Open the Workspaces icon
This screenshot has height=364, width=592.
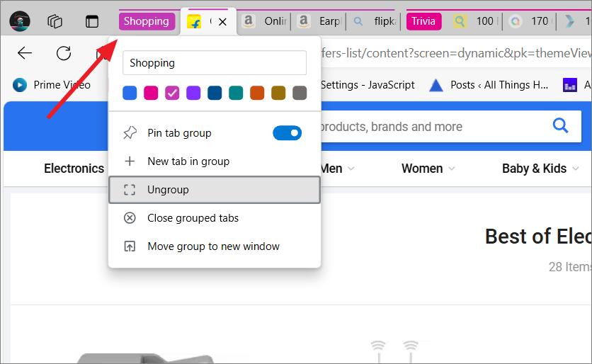click(x=55, y=21)
